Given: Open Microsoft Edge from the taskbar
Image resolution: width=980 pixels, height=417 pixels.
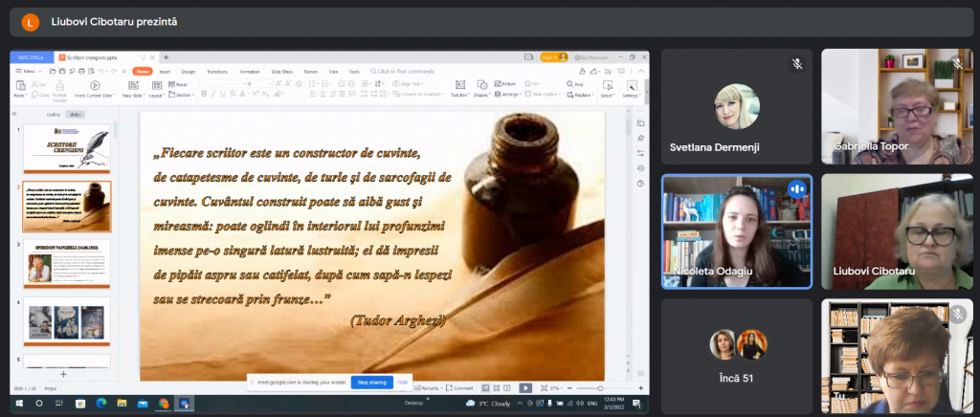Looking at the screenshot, I should [101, 404].
